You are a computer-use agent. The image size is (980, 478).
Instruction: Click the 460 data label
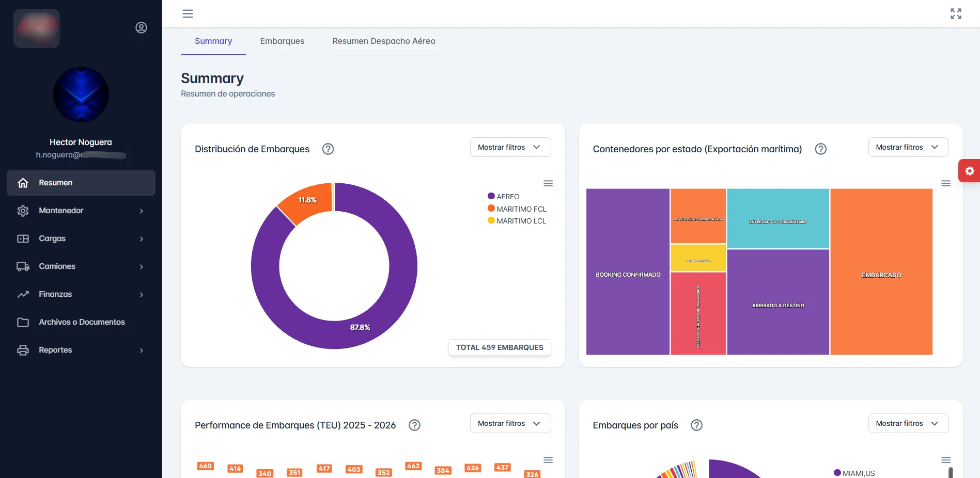click(x=205, y=466)
